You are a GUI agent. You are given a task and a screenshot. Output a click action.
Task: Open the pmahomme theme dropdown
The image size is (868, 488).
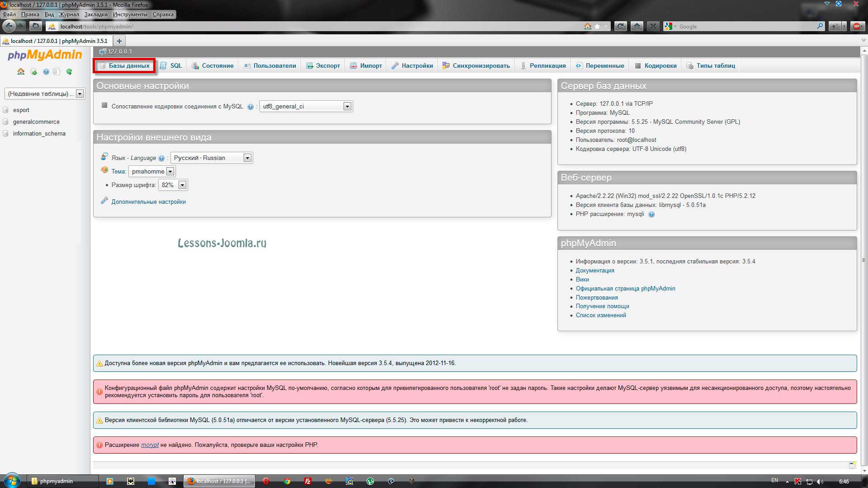pyautogui.click(x=152, y=171)
